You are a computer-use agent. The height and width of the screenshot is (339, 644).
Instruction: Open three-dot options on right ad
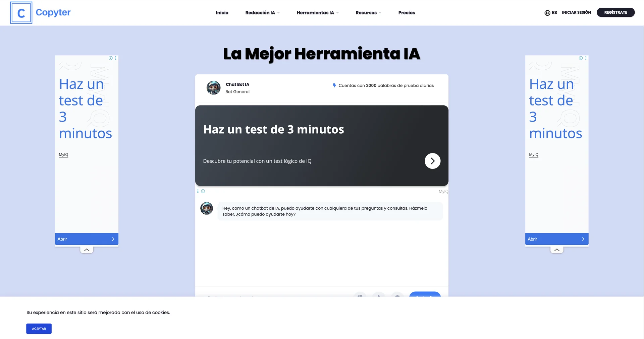tap(586, 58)
